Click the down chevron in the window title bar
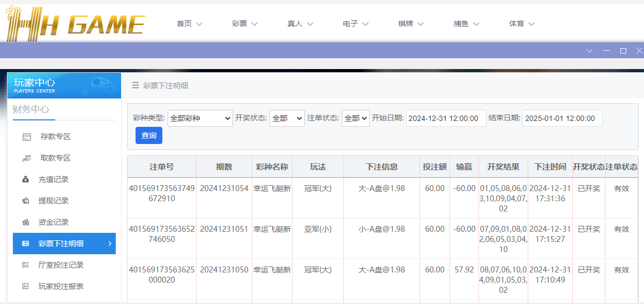644x304 pixels. coord(589,51)
